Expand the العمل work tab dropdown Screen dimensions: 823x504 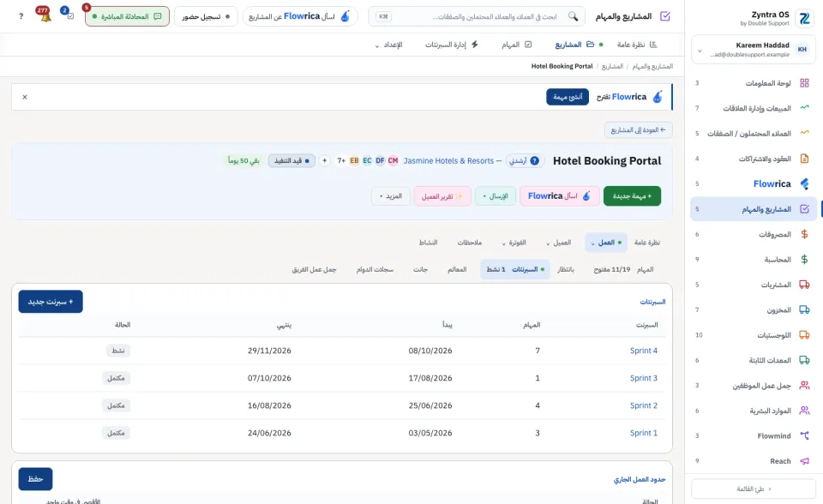(x=606, y=243)
